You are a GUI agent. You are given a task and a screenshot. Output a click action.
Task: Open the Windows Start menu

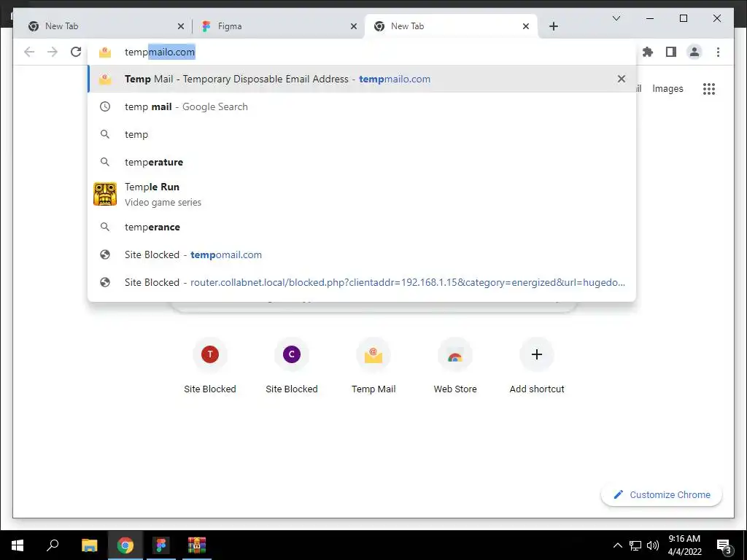(18, 545)
